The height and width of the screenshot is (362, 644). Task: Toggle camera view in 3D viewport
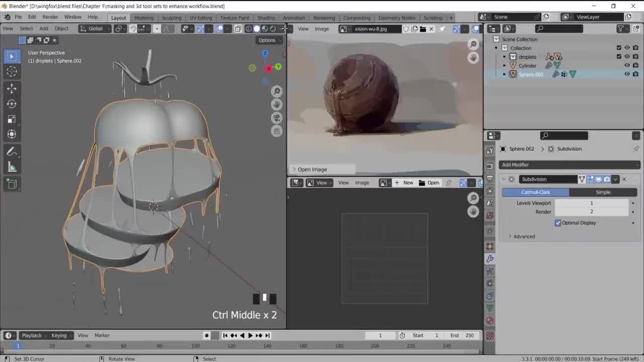[x=276, y=118]
